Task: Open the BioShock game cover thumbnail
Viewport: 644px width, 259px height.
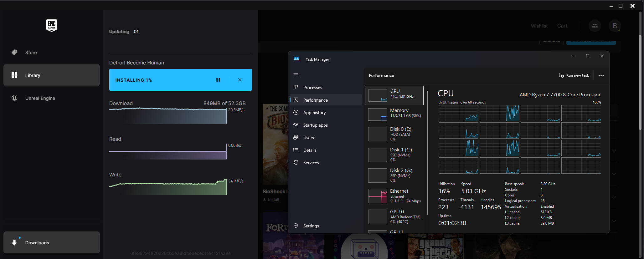Action: [275, 145]
